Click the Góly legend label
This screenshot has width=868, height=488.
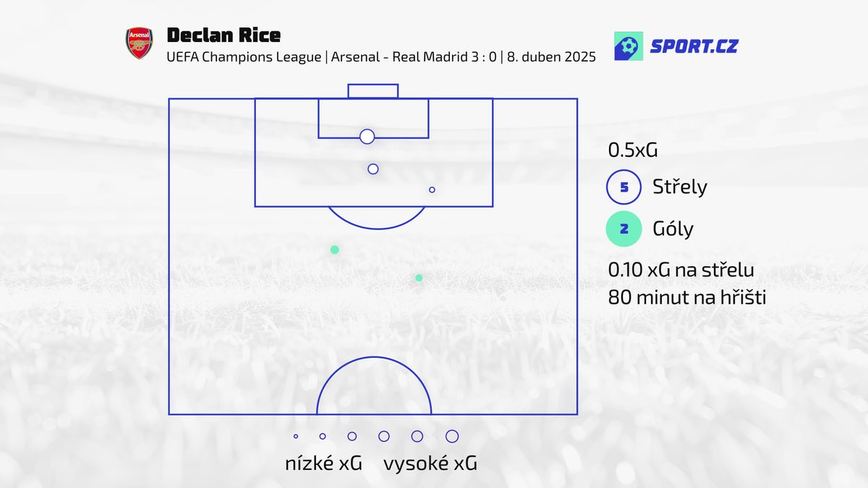(673, 229)
